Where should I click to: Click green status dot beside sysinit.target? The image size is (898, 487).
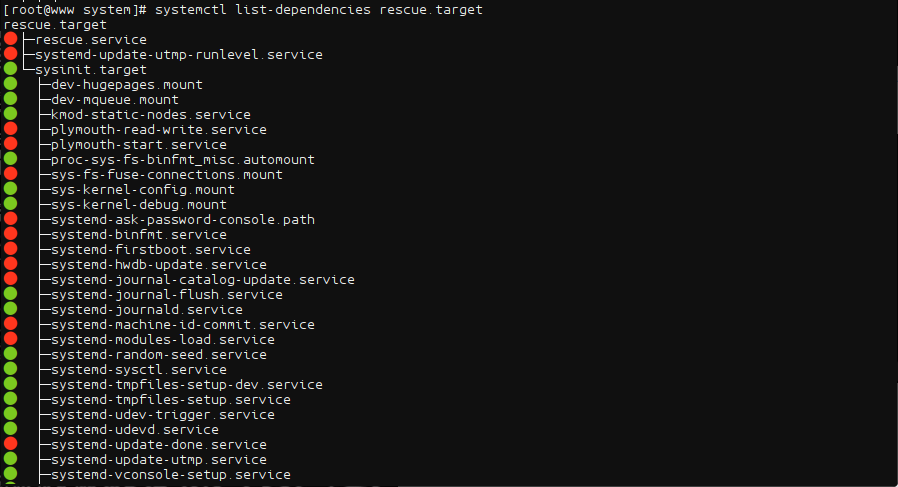[10, 69]
